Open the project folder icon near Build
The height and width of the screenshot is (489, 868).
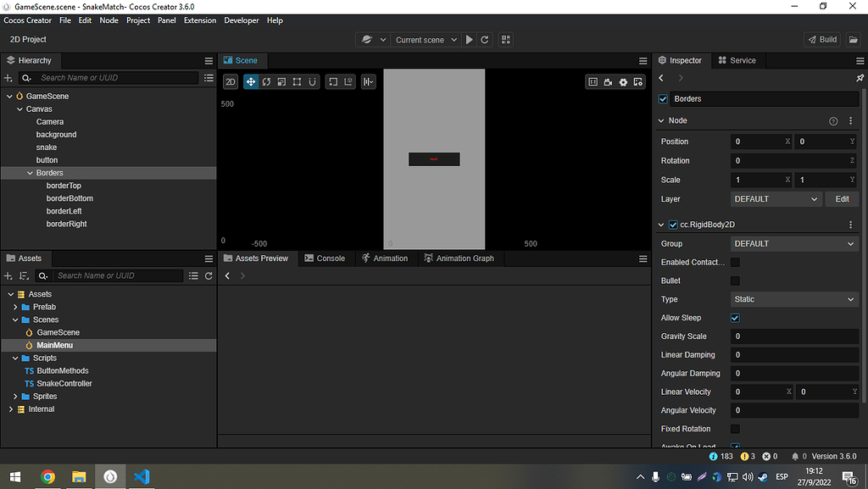tap(853, 40)
